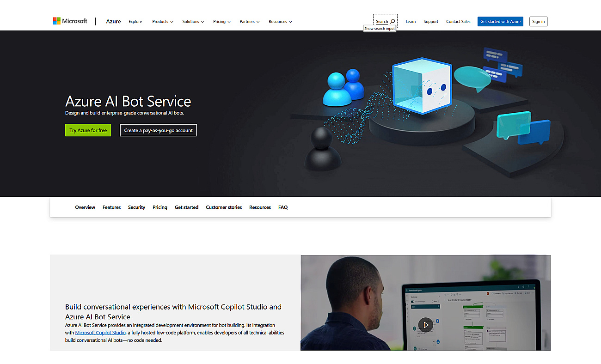
Task: Open the Contact Sales link
Action: (x=458, y=22)
